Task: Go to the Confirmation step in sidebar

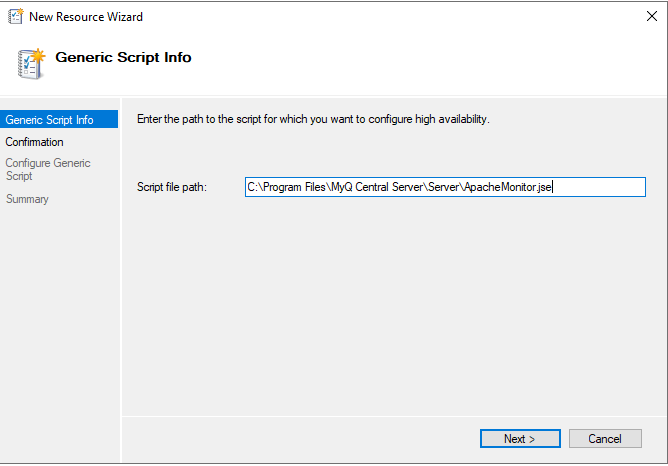Action: click(x=34, y=142)
